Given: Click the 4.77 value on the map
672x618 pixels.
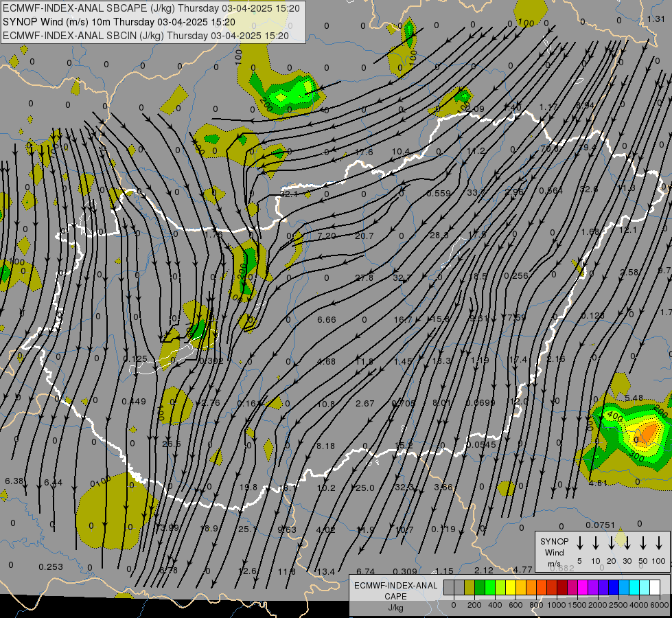Looking at the screenshot, I should [x=523, y=570].
